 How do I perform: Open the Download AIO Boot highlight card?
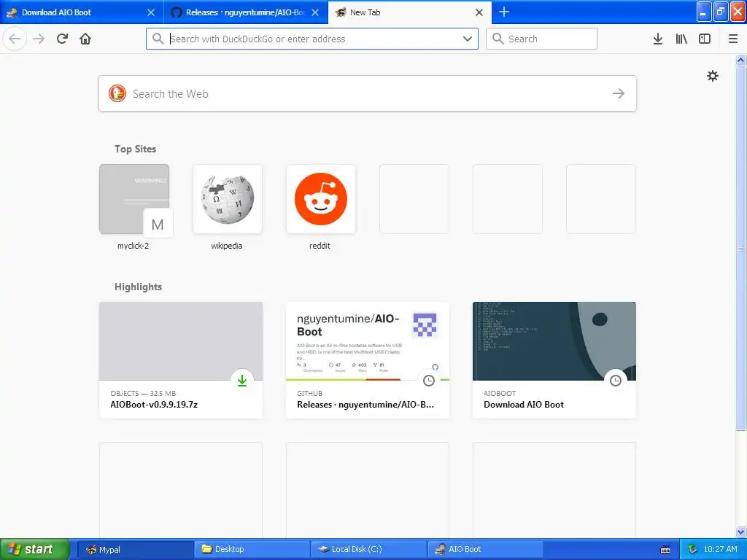[x=554, y=360]
